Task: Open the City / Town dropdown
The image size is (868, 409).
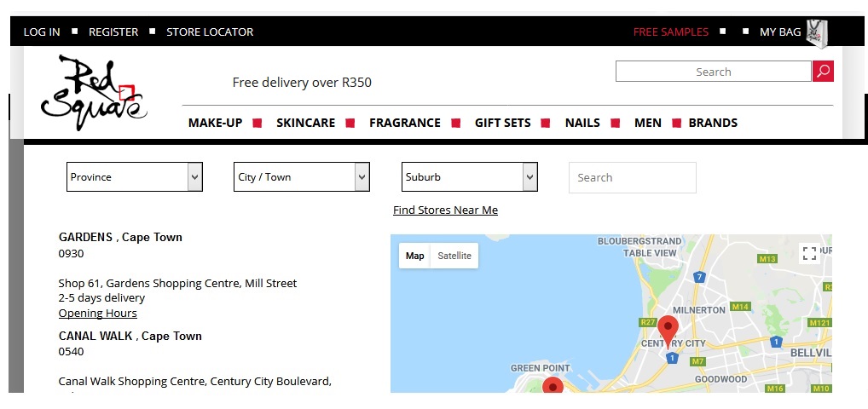Action: 302,177
